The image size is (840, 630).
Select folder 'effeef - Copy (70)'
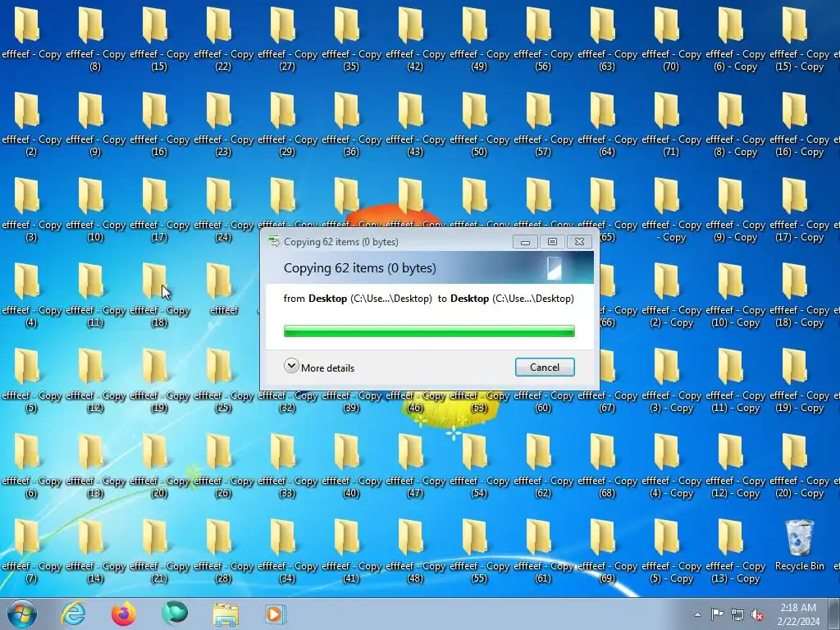click(x=671, y=39)
